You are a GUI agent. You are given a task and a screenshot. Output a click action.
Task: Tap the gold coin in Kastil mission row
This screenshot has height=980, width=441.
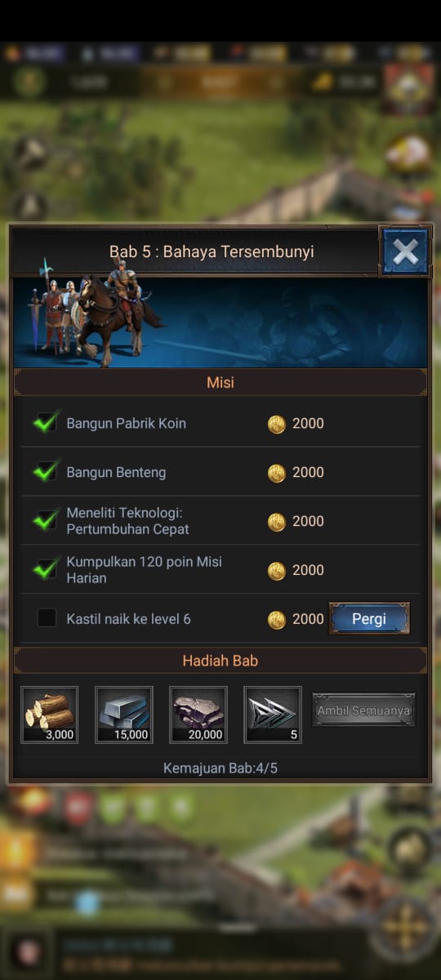(277, 620)
